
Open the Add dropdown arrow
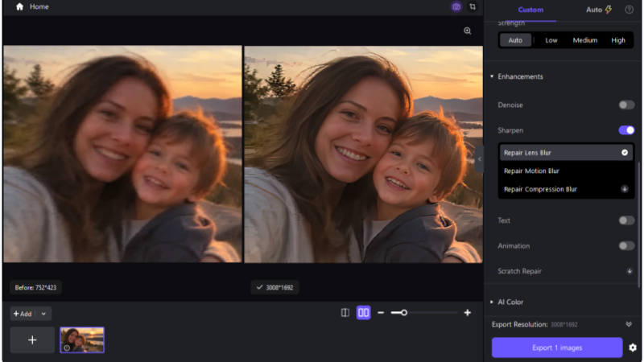pos(43,314)
